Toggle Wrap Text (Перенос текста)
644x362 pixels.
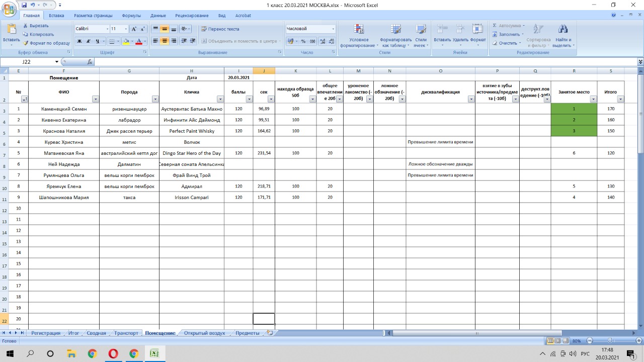(x=220, y=29)
